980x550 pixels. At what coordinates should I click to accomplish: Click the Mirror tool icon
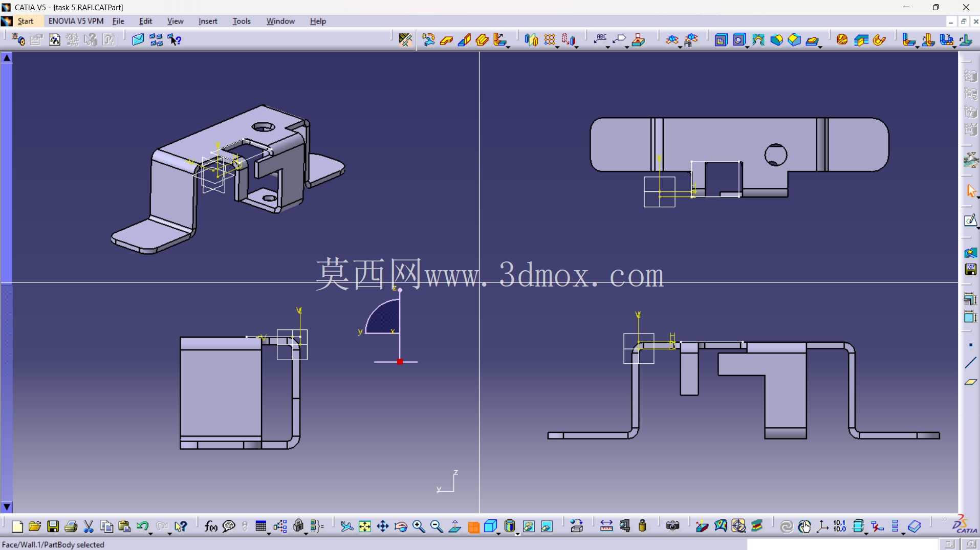pos(531,40)
